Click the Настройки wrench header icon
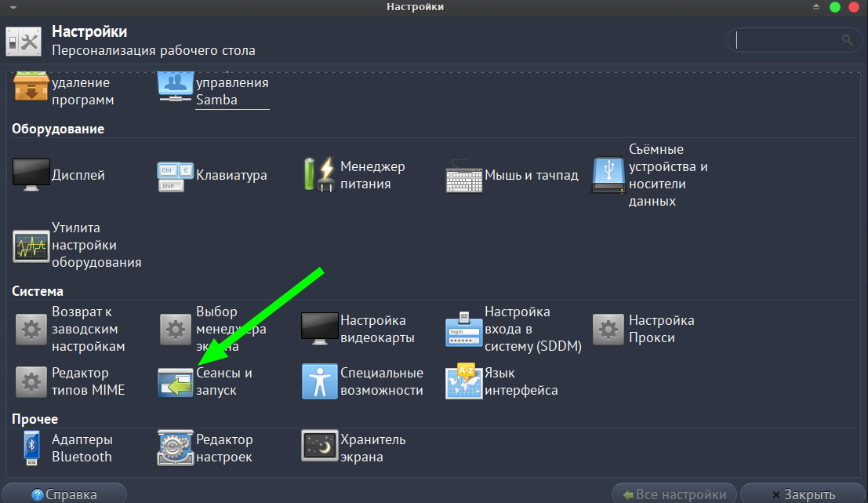The height and width of the screenshot is (503, 868). point(24,42)
